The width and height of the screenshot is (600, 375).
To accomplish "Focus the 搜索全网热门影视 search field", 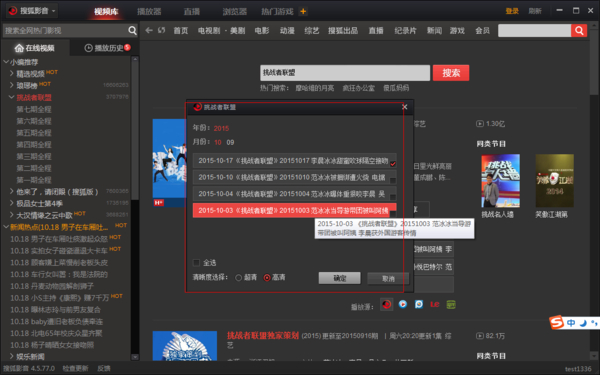I will pyautogui.click(x=65, y=31).
